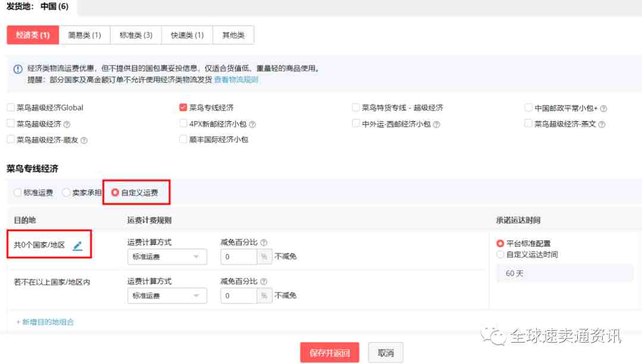Image resolution: width=642 pixels, height=364 pixels.
Task: Check 菜鸟超级经济-燕文 checkbox
Action: pyautogui.click(x=528, y=123)
